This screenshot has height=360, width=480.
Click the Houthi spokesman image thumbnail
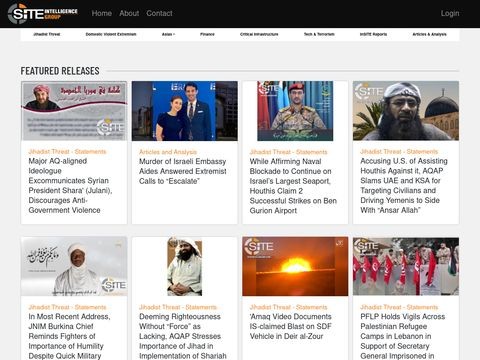(295, 111)
